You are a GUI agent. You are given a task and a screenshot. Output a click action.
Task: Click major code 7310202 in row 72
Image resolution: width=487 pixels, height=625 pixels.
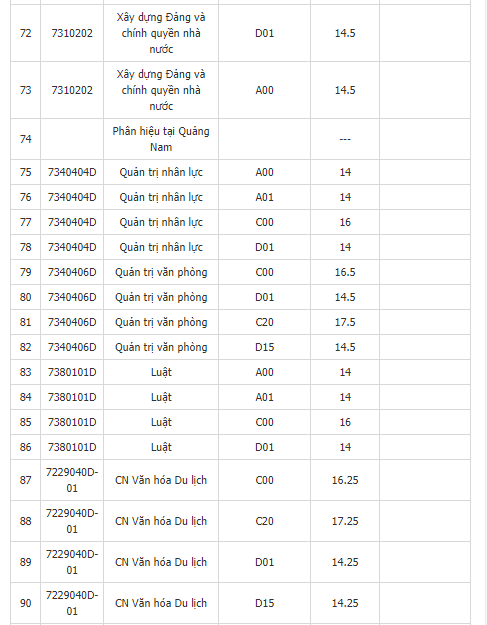[x=72, y=33]
